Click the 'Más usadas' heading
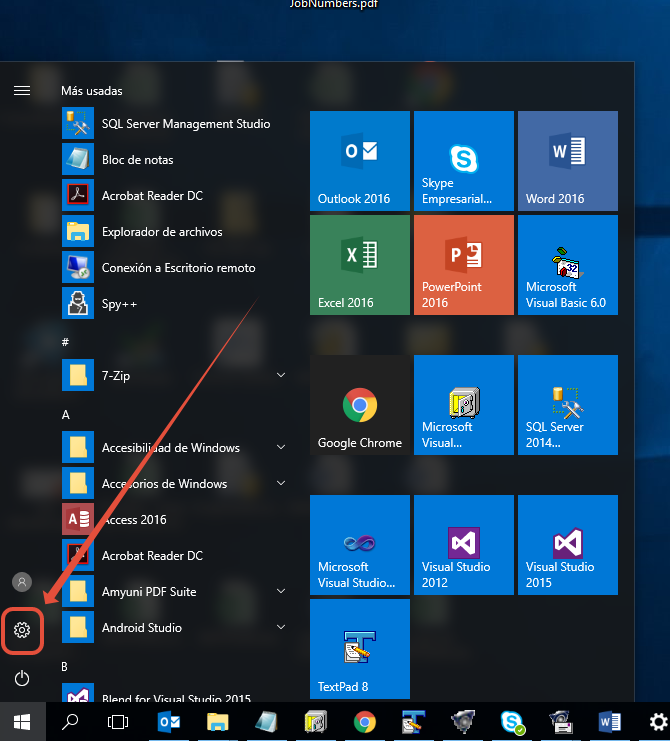 (92, 91)
